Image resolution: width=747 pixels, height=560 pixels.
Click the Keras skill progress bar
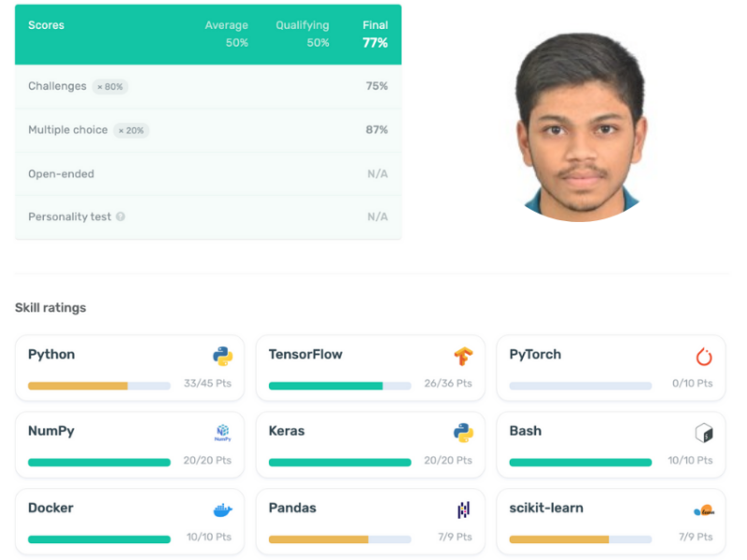pos(340,462)
